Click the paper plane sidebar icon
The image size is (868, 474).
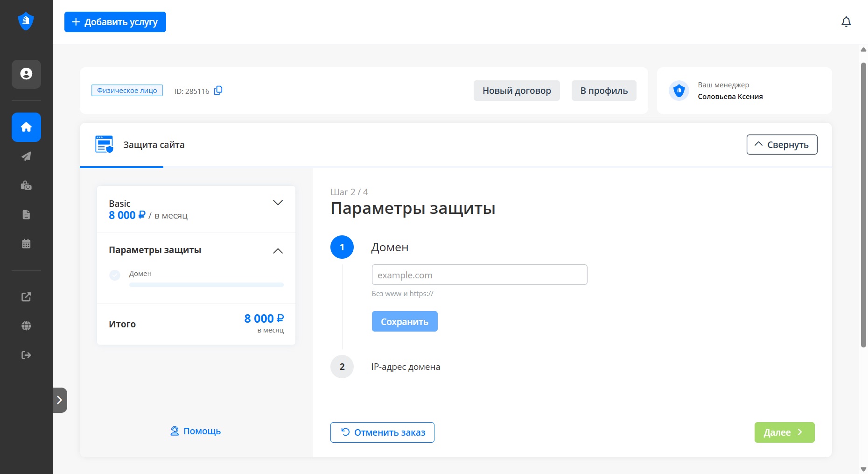point(26,156)
